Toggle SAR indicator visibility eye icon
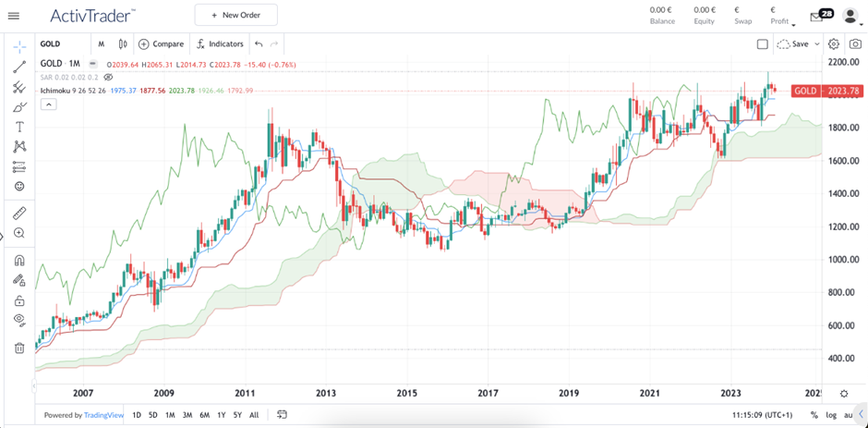This screenshot has height=428, width=868. coord(108,78)
